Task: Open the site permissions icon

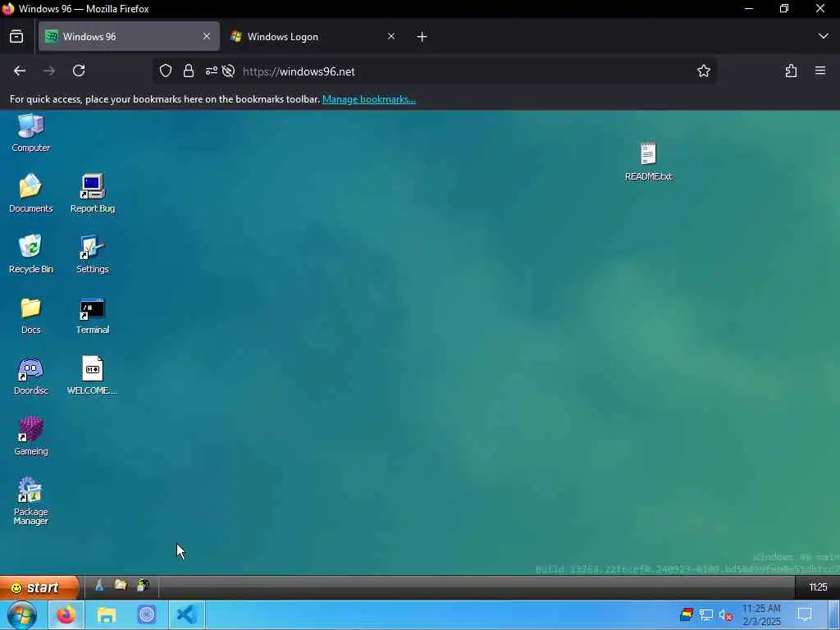Action: [x=211, y=71]
